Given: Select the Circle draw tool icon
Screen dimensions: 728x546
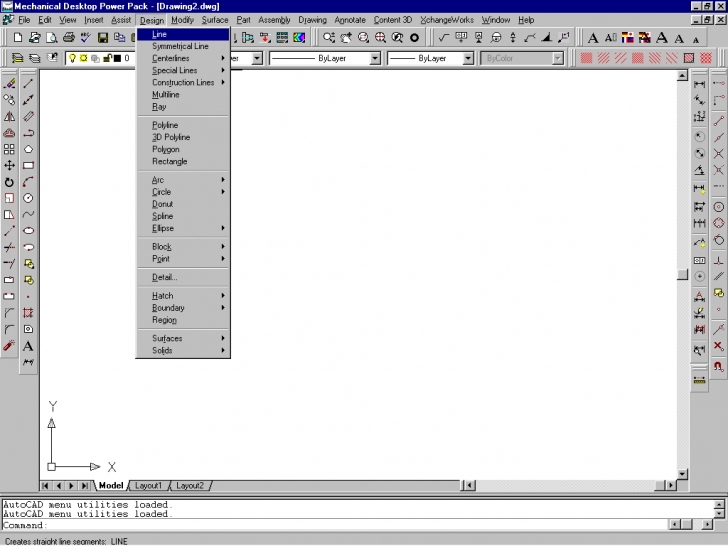Looking at the screenshot, I should 28,198.
